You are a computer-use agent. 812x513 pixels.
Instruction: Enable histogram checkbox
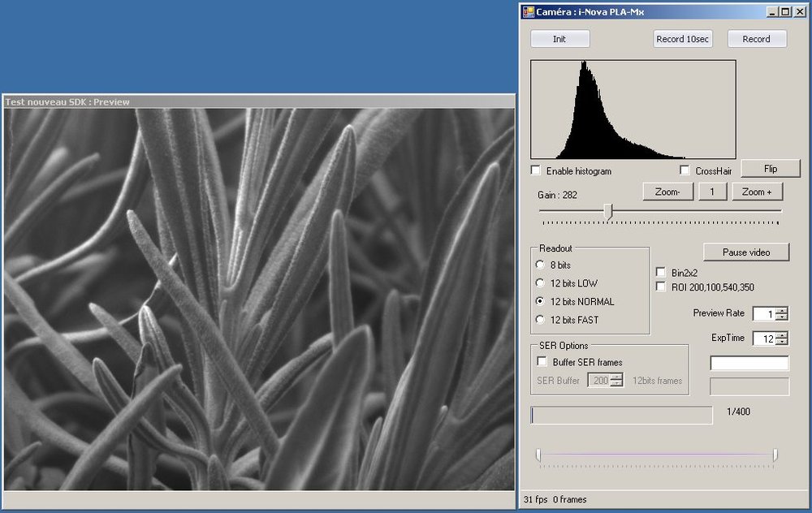click(536, 170)
